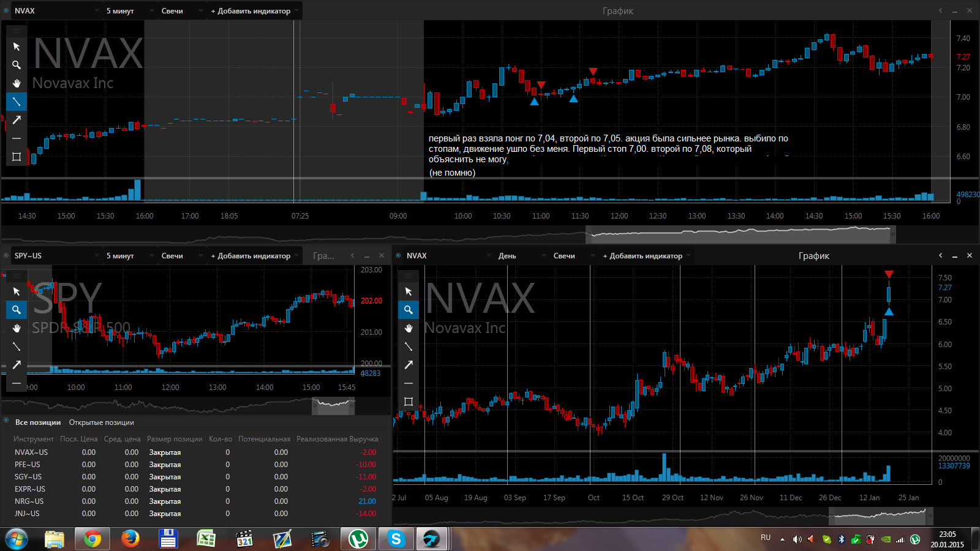Open Google Chrome from taskbar
The image size is (980, 551).
[x=92, y=539]
